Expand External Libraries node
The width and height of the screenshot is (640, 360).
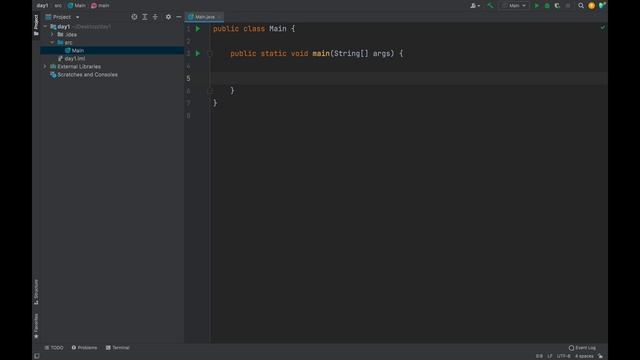pyautogui.click(x=45, y=67)
